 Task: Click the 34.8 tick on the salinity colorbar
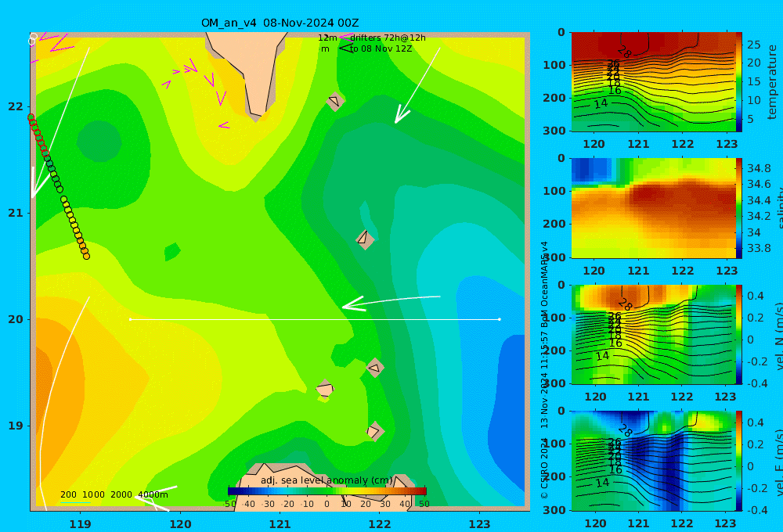(x=759, y=167)
